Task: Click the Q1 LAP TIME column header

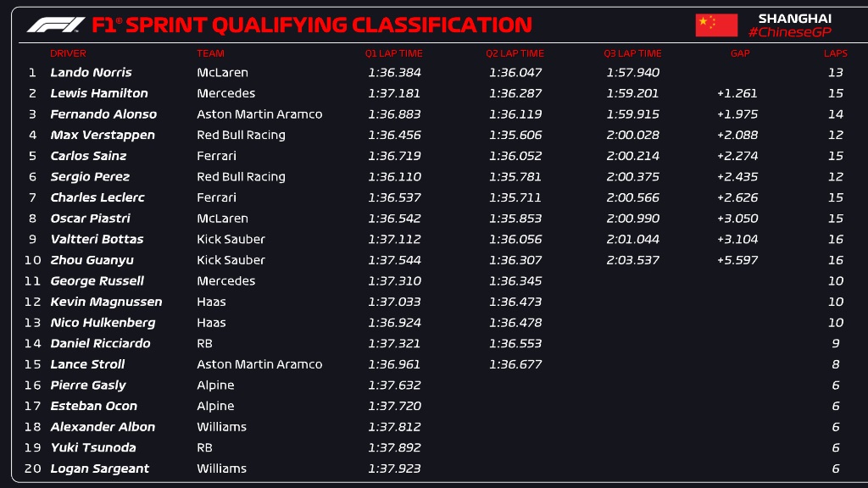Action: [x=393, y=53]
